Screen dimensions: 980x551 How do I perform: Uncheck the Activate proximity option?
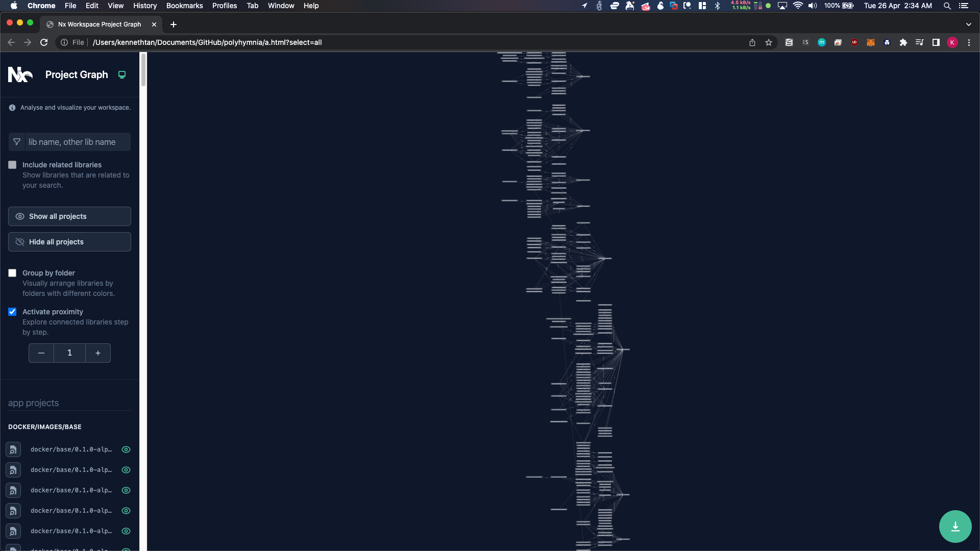pos(12,312)
